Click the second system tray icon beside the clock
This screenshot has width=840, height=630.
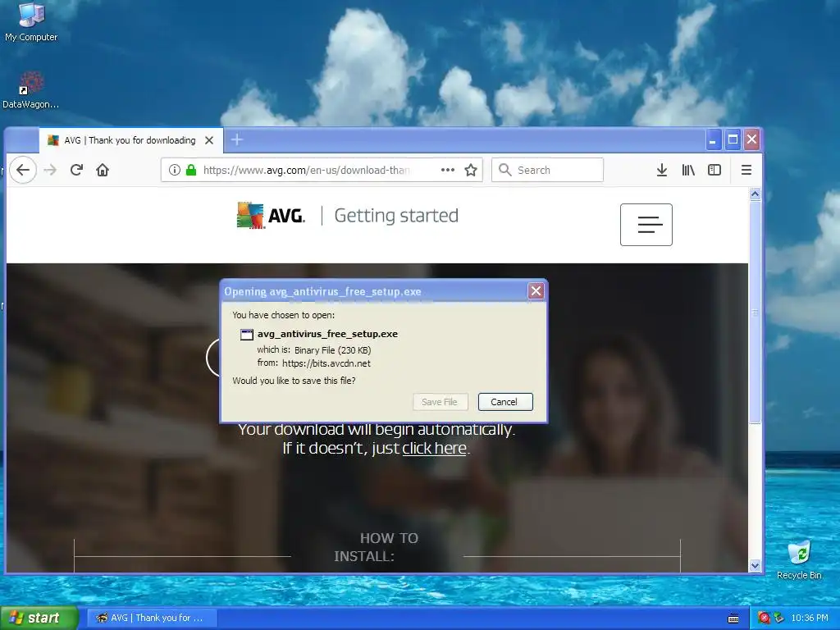(x=778, y=618)
